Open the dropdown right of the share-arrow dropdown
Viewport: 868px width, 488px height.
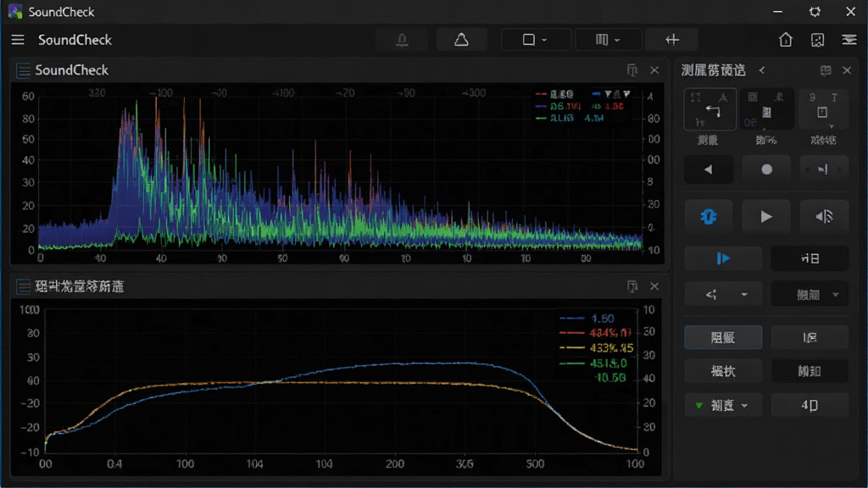(810, 294)
